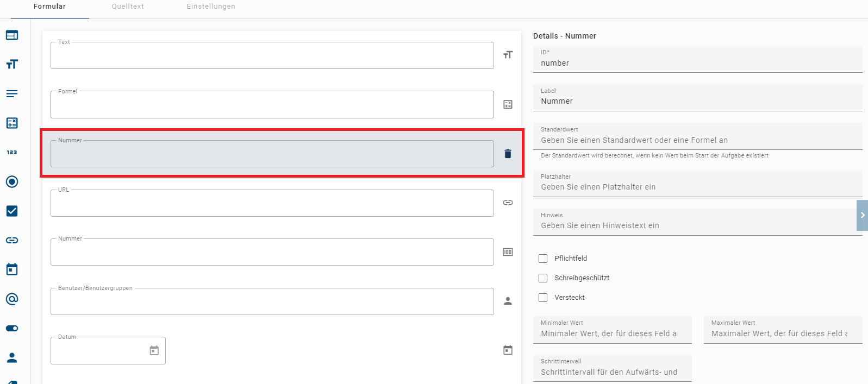Check the Schreibgeschützt option

[x=543, y=278]
